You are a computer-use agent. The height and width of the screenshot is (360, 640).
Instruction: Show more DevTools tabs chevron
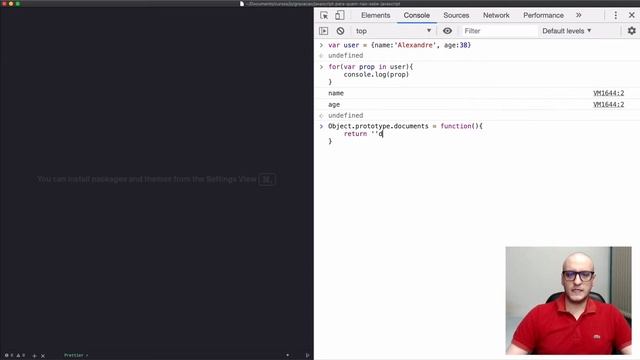[x=578, y=15]
